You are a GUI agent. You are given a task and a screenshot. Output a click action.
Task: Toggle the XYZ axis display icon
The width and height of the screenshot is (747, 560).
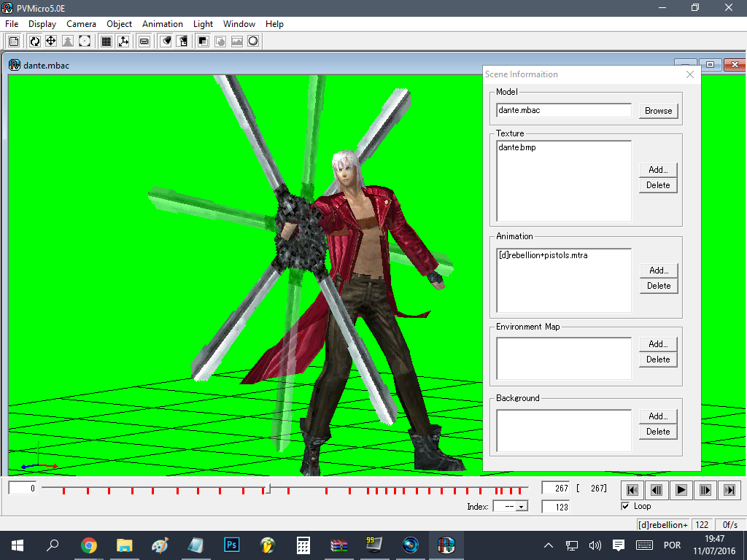pyautogui.click(x=123, y=42)
